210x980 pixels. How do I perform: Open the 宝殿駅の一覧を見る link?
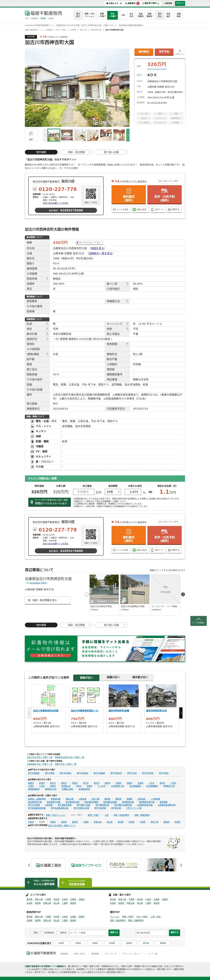point(101,253)
